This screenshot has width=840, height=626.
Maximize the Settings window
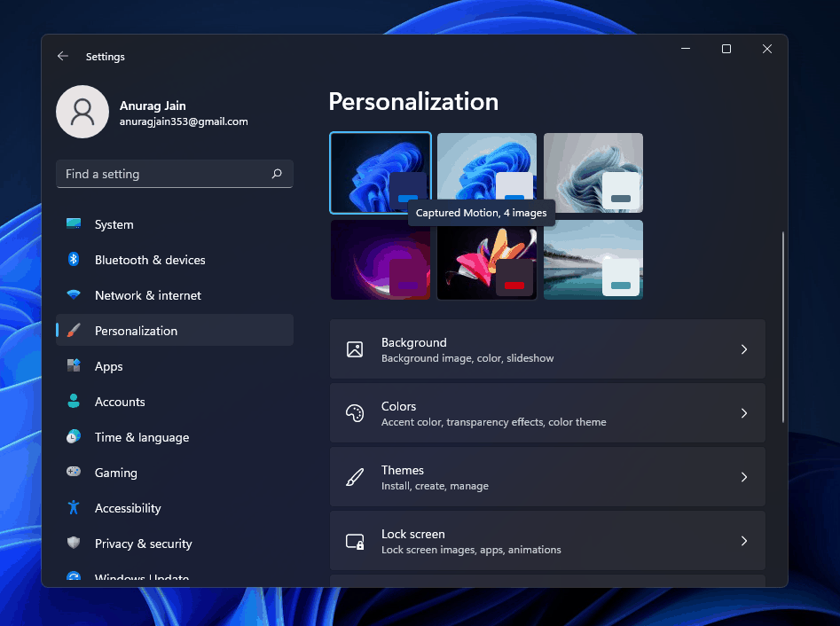tap(726, 49)
